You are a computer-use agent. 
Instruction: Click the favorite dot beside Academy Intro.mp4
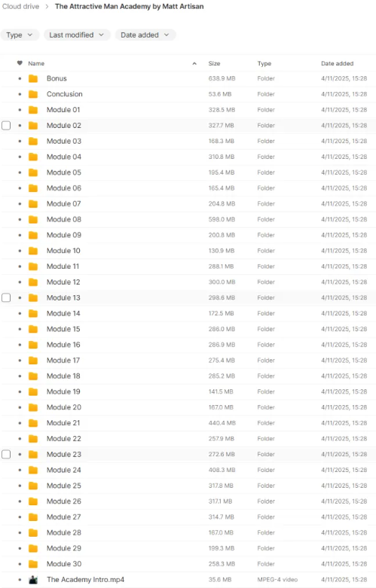(20, 580)
